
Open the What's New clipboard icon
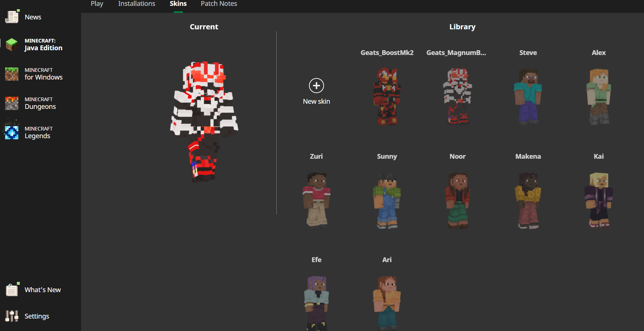tap(12, 289)
